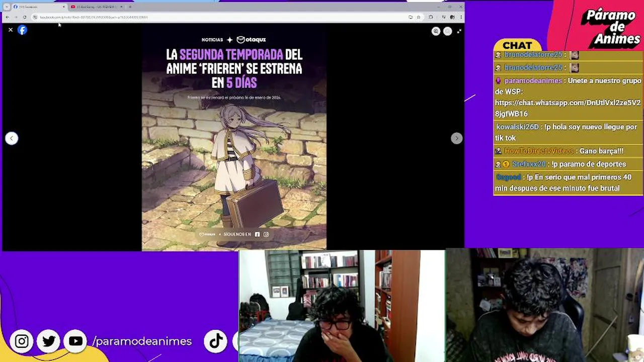
Task: Close the Facebook browser tab
Action: pos(63,7)
